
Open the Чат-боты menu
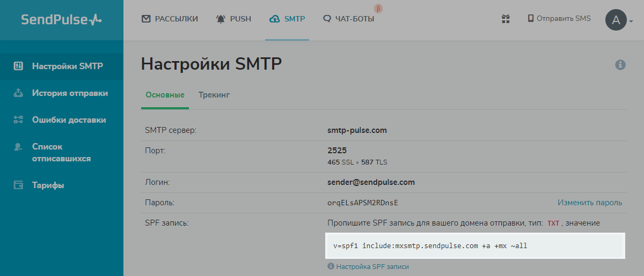pos(349,19)
